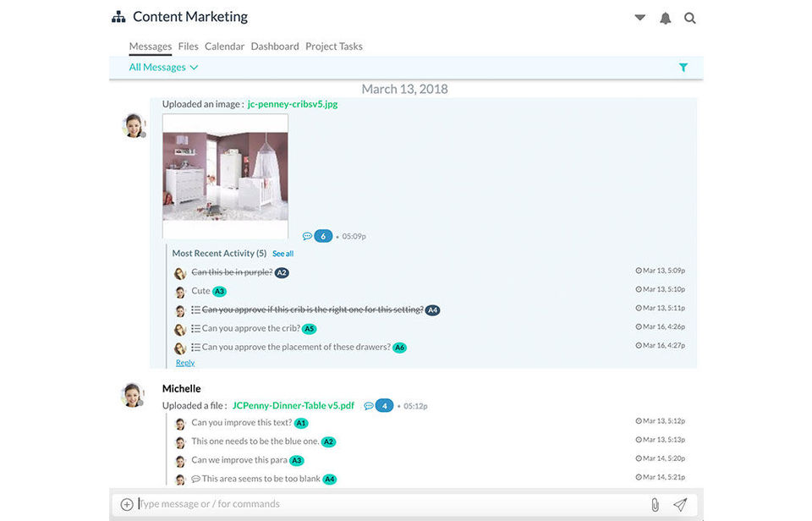Open the search magnifier icon
812x521 pixels.
[x=690, y=18]
